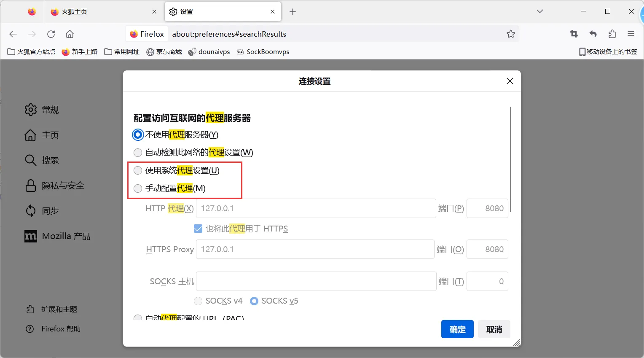644x358 pixels.
Task: Open a new tab with plus icon
Action: click(292, 12)
